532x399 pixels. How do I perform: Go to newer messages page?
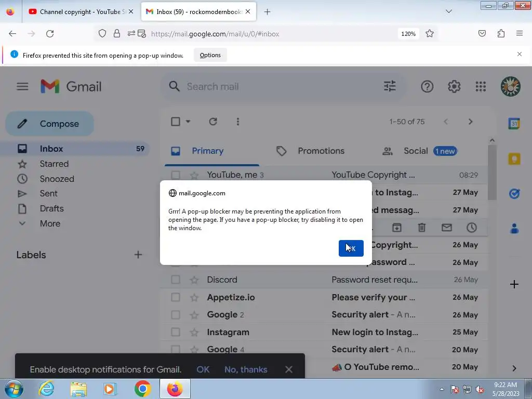446,122
